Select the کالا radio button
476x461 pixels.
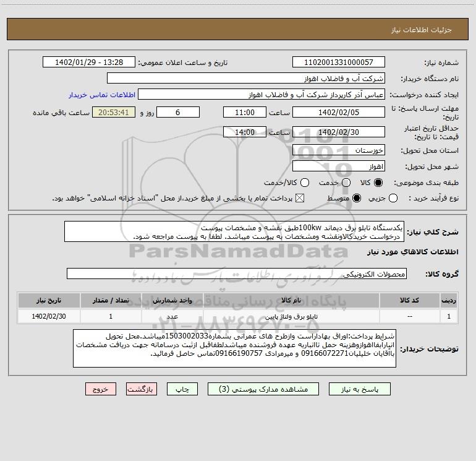click(x=378, y=183)
